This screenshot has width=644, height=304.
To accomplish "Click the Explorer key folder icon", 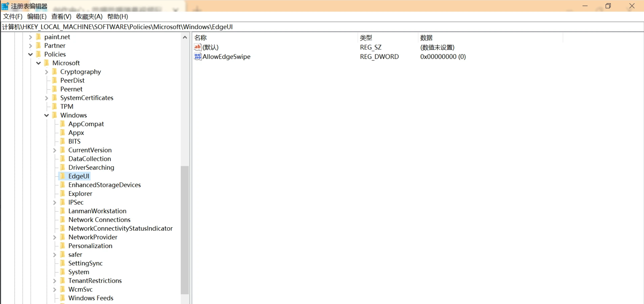I will [63, 194].
